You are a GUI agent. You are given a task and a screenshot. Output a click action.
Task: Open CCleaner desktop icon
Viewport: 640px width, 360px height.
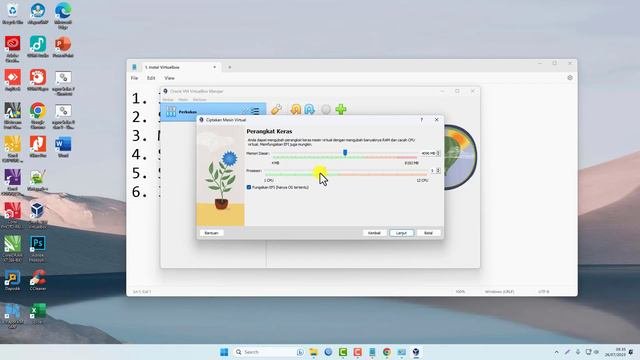pos(38,280)
